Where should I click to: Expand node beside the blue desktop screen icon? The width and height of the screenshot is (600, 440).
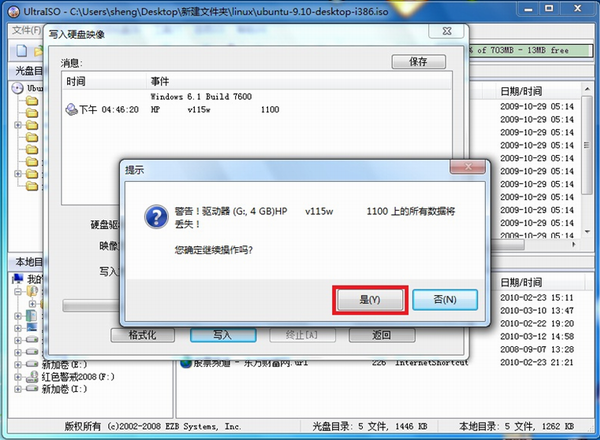point(18,328)
